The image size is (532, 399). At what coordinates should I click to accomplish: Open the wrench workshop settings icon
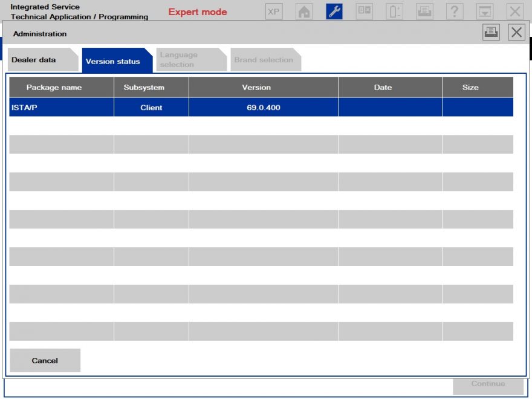click(x=334, y=10)
